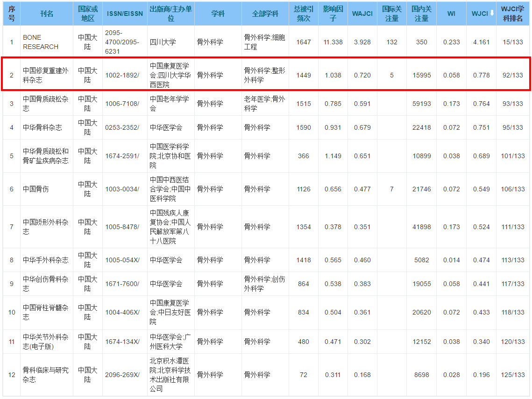The width and height of the screenshot is (532, 399).
Task: Click international attention value 132
Action: (392, 42)
